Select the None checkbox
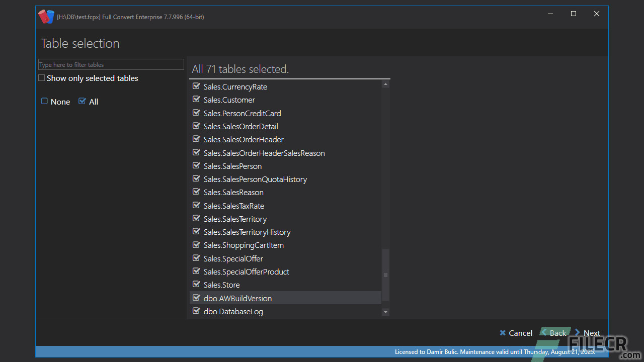The height and width of the screenshot is (362, 644). point(44,101)
